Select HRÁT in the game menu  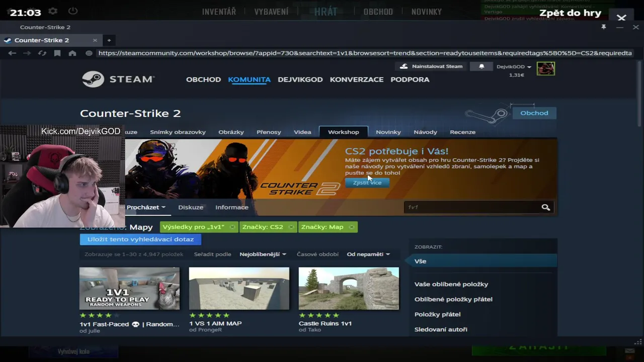(326, 12)
